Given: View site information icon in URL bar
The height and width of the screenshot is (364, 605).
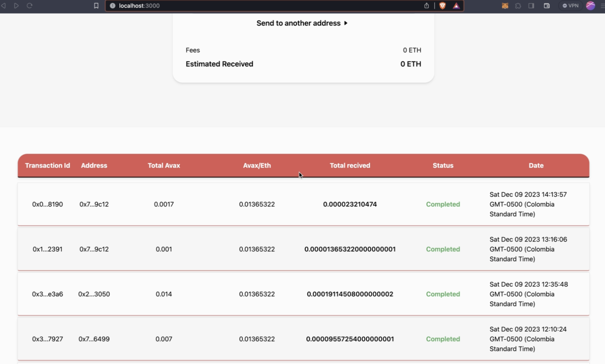Looking at the screenshot, I should [x=112, y=6].
